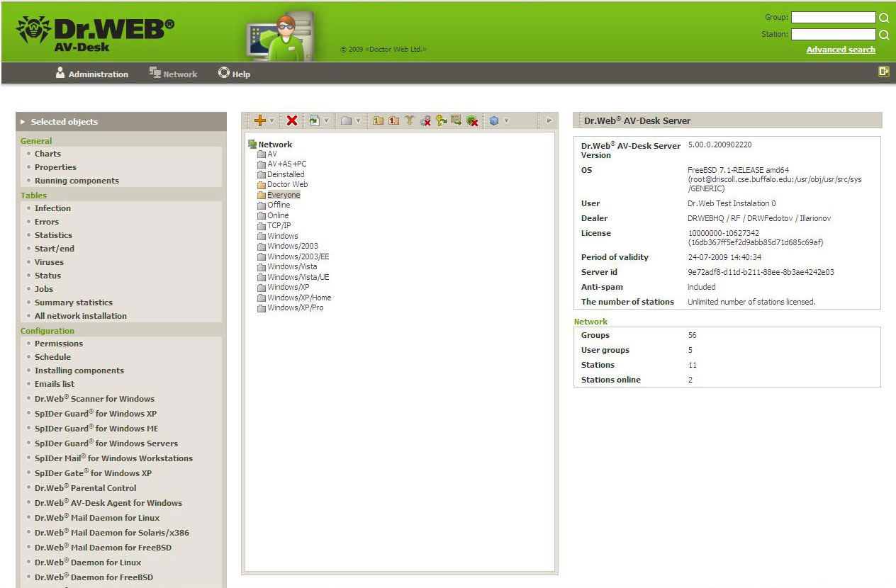Click the orange plus add icon

click(x=260, y=120)
